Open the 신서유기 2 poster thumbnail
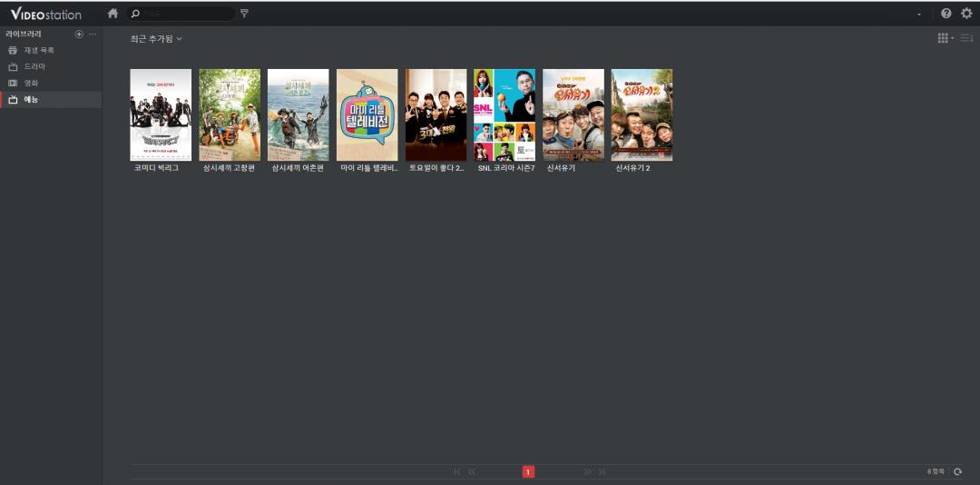 pyautogui.click(x=642, y=114)
